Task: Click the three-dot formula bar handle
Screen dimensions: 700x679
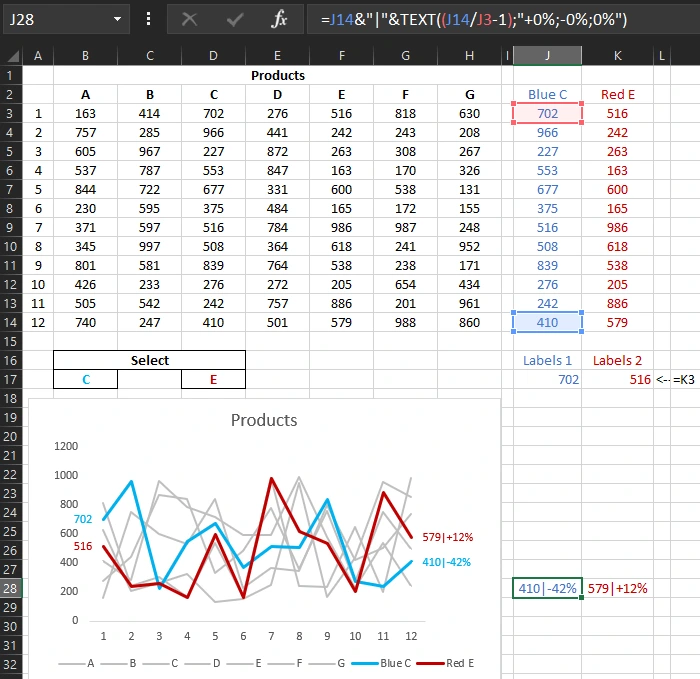Action: point(148,19)
